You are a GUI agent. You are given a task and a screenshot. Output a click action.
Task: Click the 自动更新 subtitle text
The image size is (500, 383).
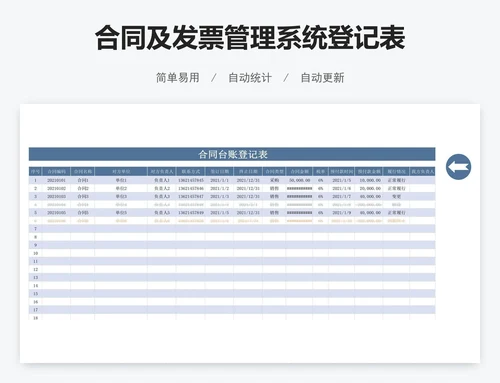[322, 78]
